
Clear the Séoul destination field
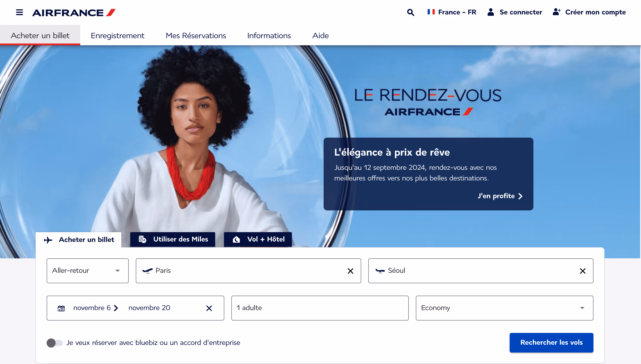coord(583,271)
